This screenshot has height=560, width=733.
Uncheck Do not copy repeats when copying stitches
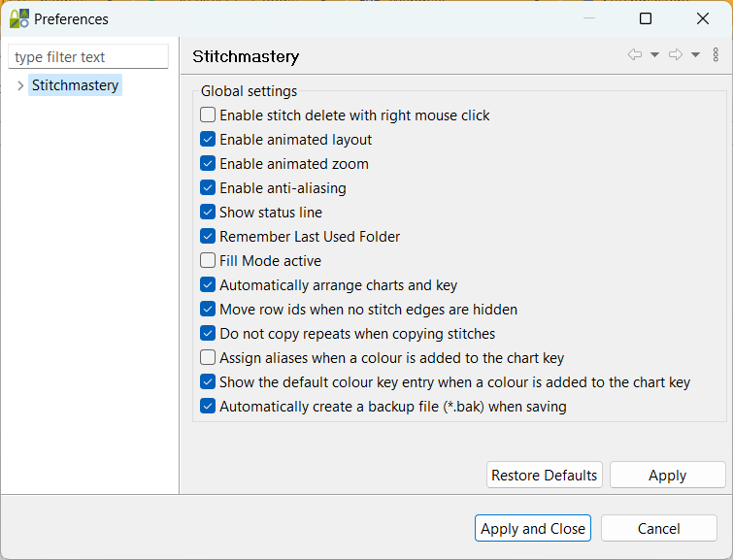point(208,333)
